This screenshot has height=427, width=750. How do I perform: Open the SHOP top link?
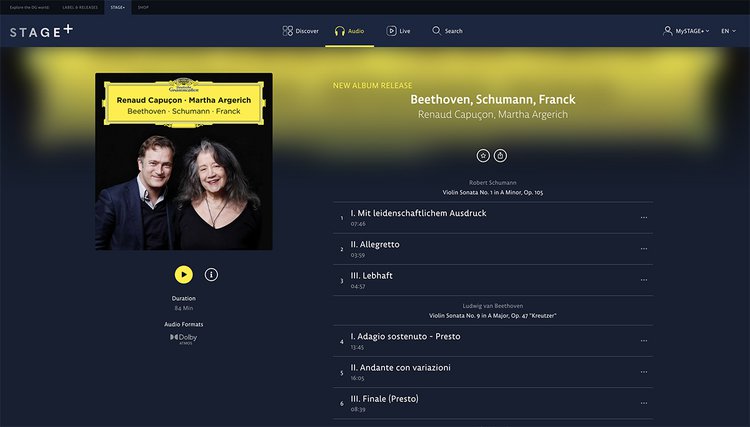click(143, 7)
